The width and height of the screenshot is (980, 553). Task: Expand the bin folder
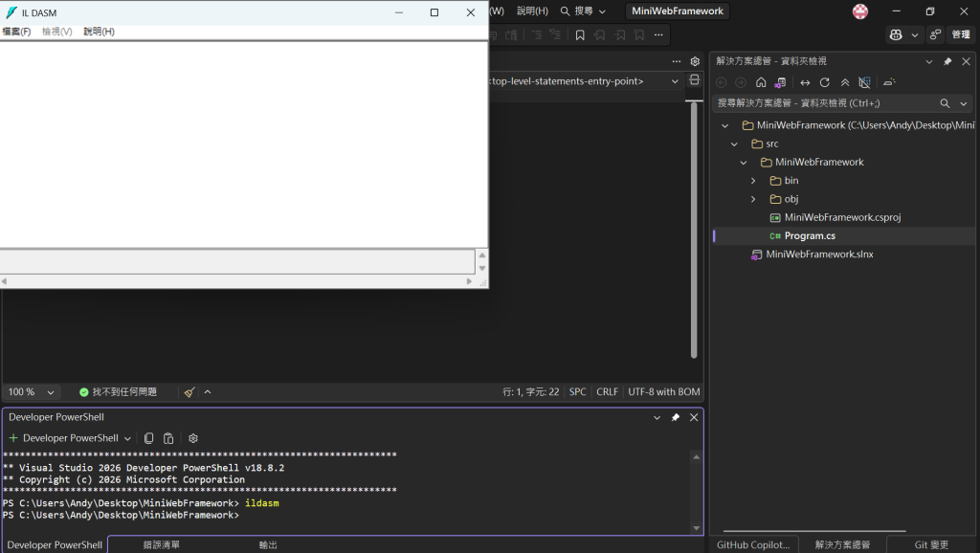click(753, 181)
